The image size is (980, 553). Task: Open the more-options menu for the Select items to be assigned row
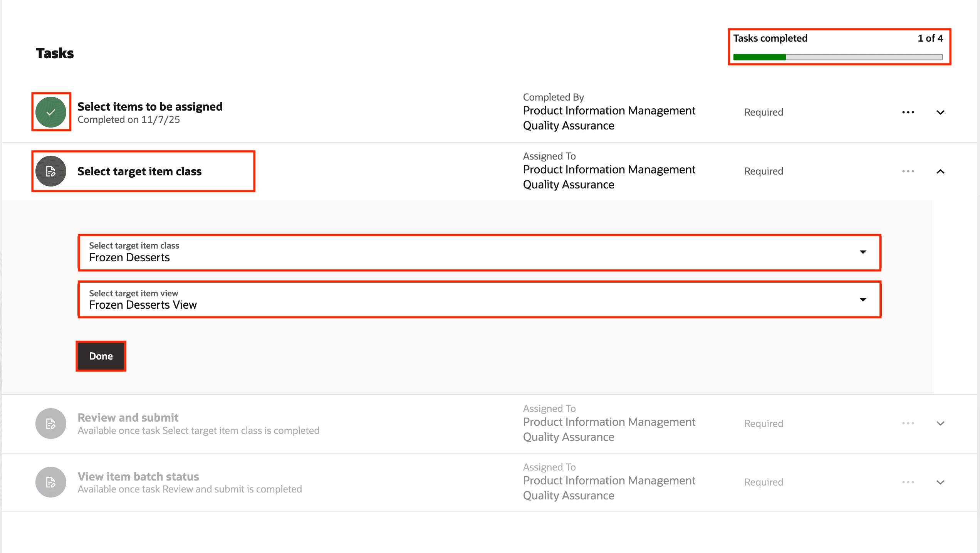(908, 113)
